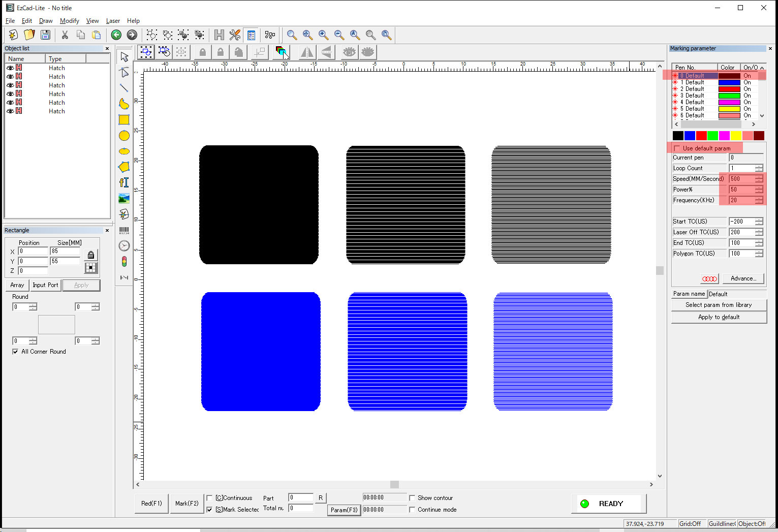Pick the barcode tool

(x=124, y=230)
